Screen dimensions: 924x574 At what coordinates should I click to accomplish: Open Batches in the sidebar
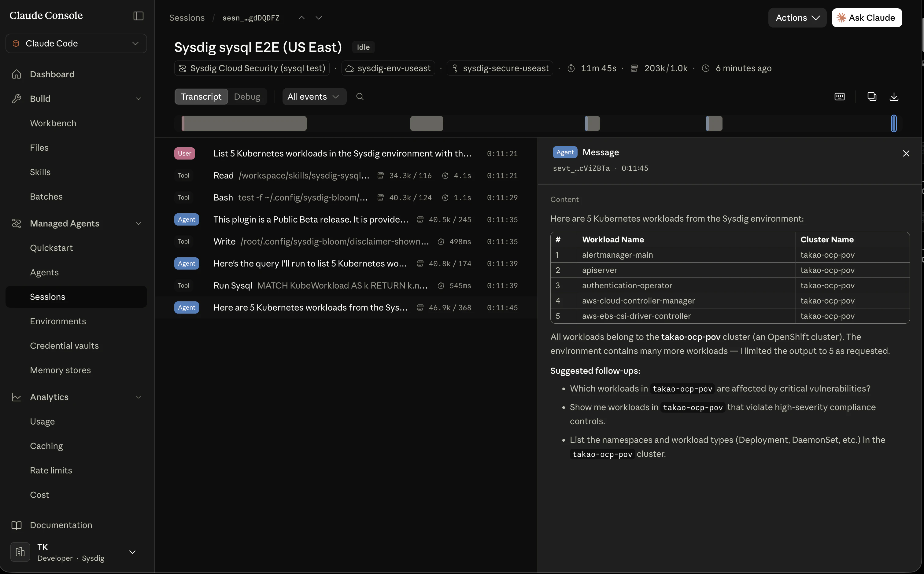46,197
